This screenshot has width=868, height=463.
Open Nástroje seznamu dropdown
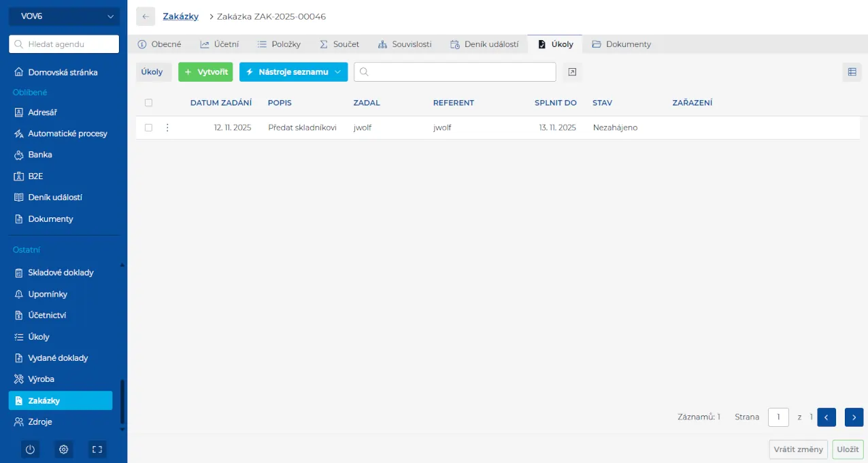[x=293, y=72]
